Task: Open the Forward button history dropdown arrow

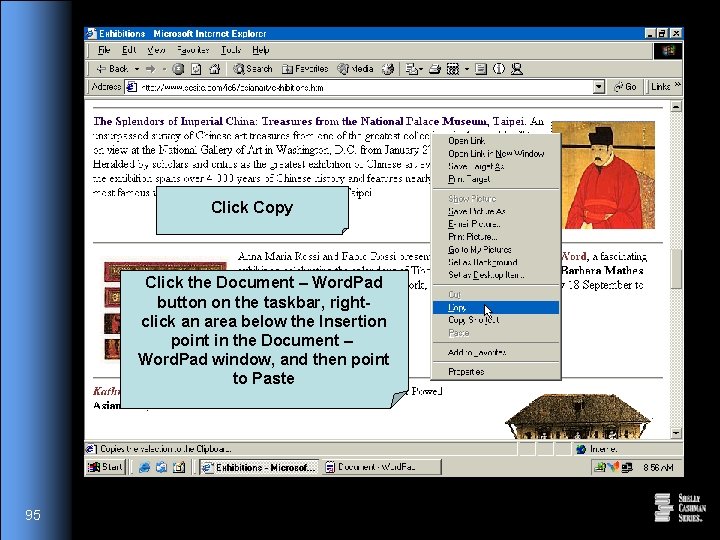Action: [164, 69]
